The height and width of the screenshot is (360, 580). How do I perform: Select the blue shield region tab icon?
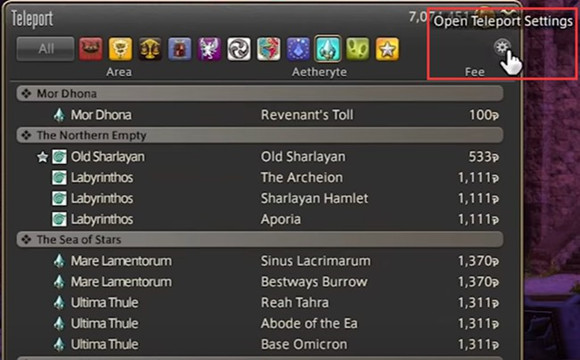coord(180,49)
